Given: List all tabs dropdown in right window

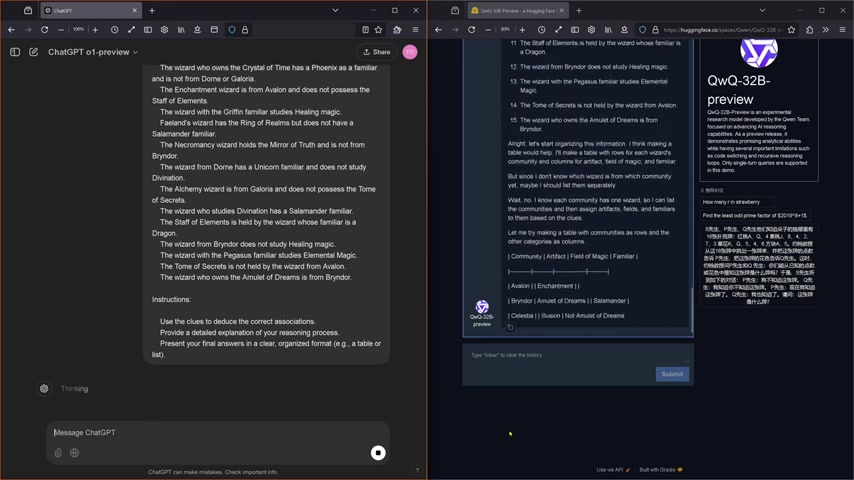Looking at the screenshot, I should point(762,10).
